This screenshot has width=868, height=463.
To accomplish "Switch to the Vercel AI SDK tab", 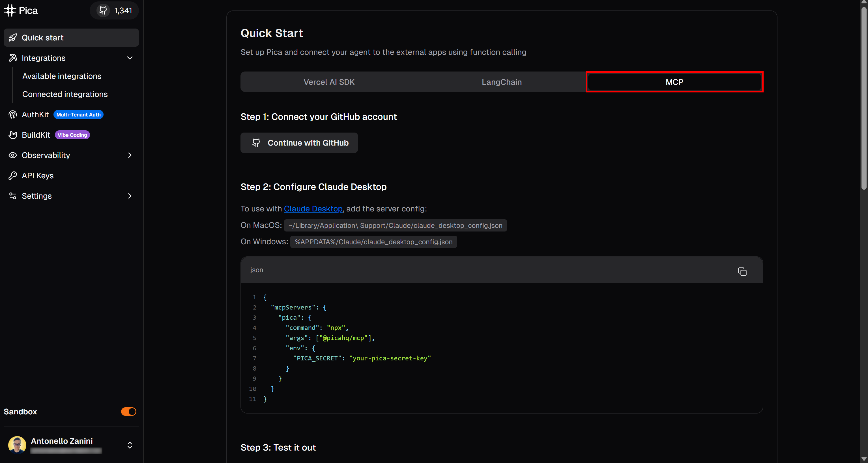I will [329, 82].
